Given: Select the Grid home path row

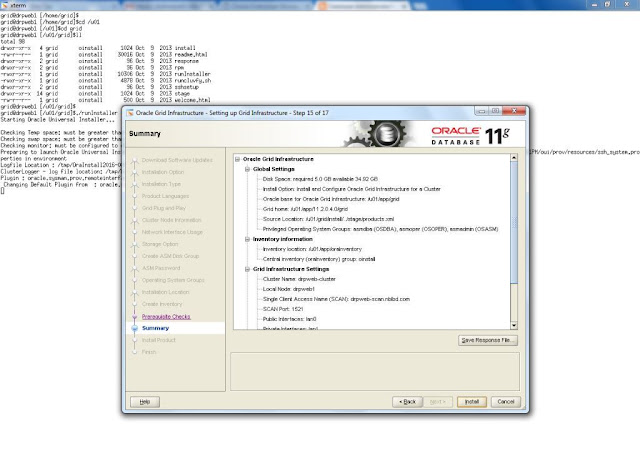Looking at the screenshot, I should pyautogui.click(x=305, y=209).
